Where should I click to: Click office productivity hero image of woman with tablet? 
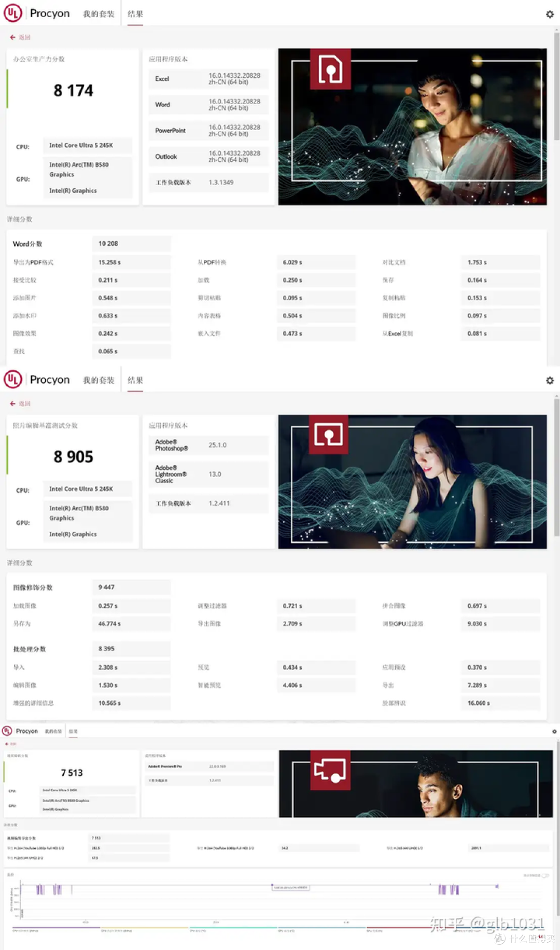click(x=412, y=127)
